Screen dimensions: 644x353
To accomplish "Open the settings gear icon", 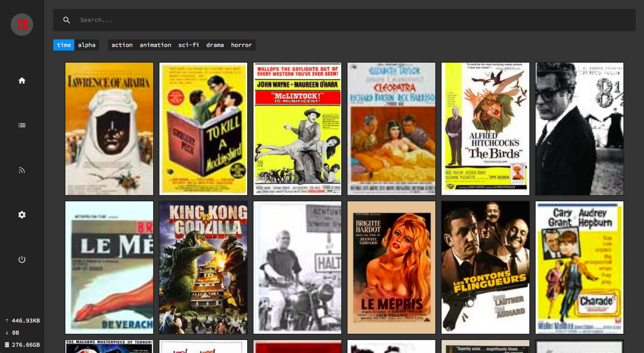I will pyautogui.click(x=22, y=215).
